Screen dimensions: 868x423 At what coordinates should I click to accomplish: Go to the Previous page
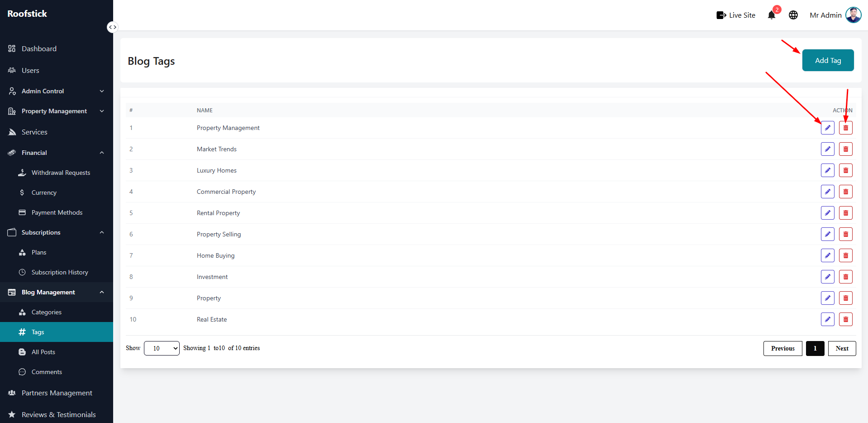click(782, 348)
